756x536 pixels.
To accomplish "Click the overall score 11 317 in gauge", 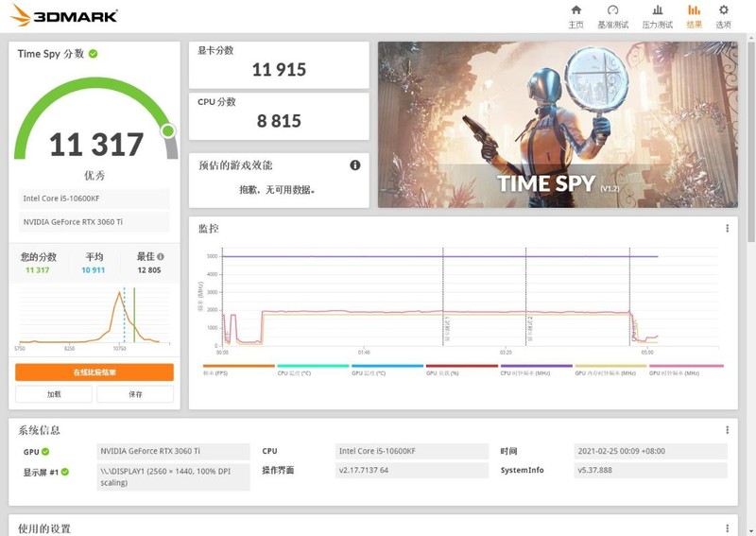I will (96, 145).
